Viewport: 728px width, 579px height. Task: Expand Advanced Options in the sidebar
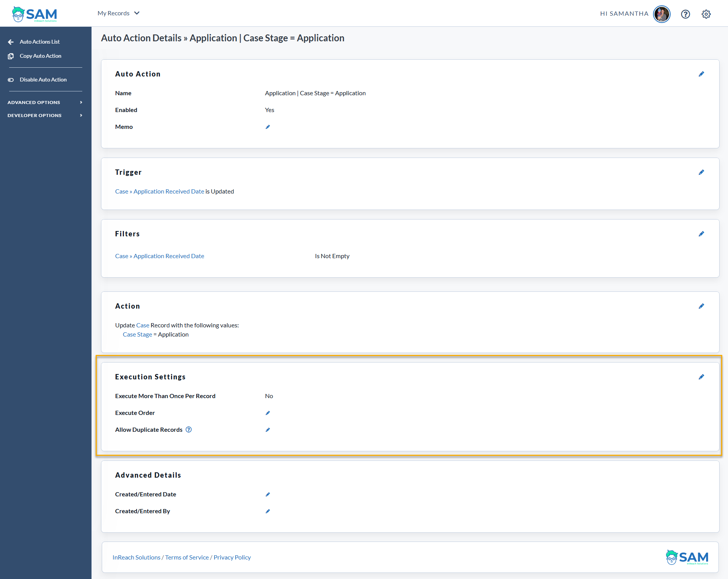coord(45,102)
